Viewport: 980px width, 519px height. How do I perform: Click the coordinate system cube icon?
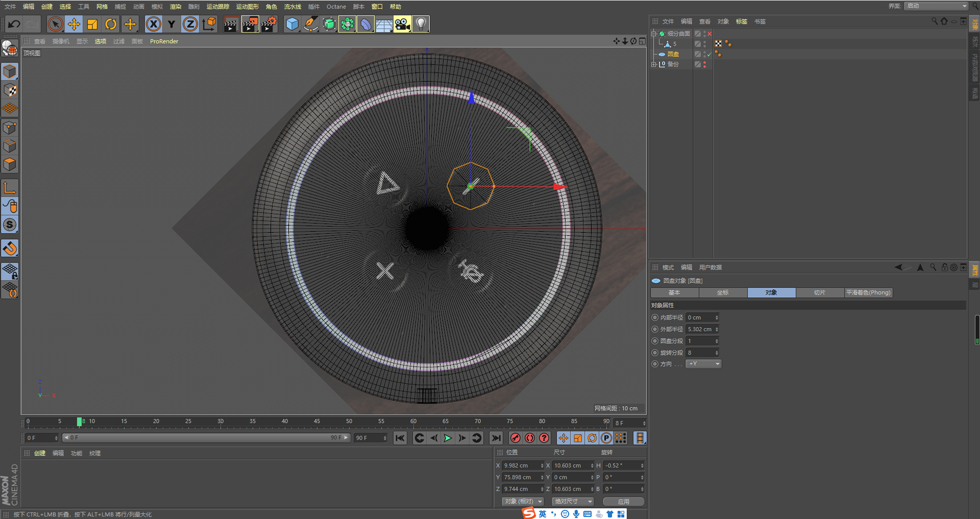tap(209, 24)
